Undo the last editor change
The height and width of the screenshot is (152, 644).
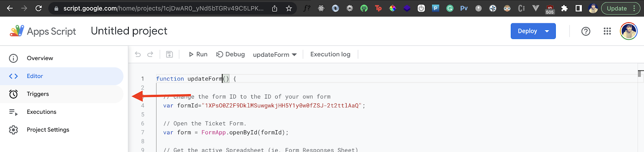tap(138, 54)
